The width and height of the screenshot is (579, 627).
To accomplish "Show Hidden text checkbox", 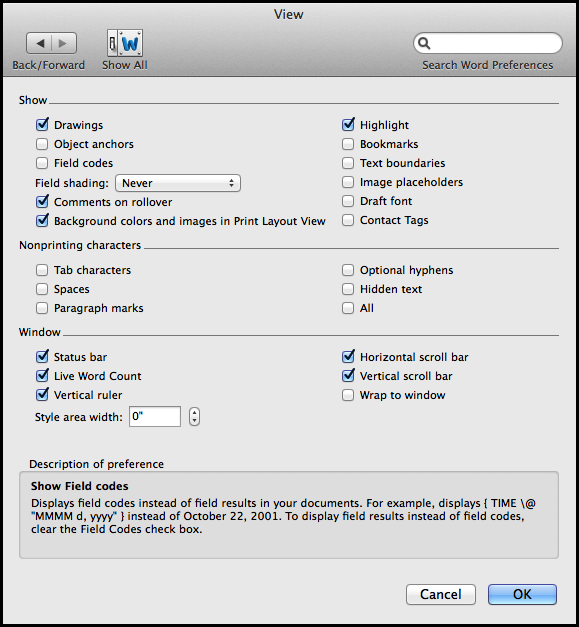I will click(x=348, y=289).
